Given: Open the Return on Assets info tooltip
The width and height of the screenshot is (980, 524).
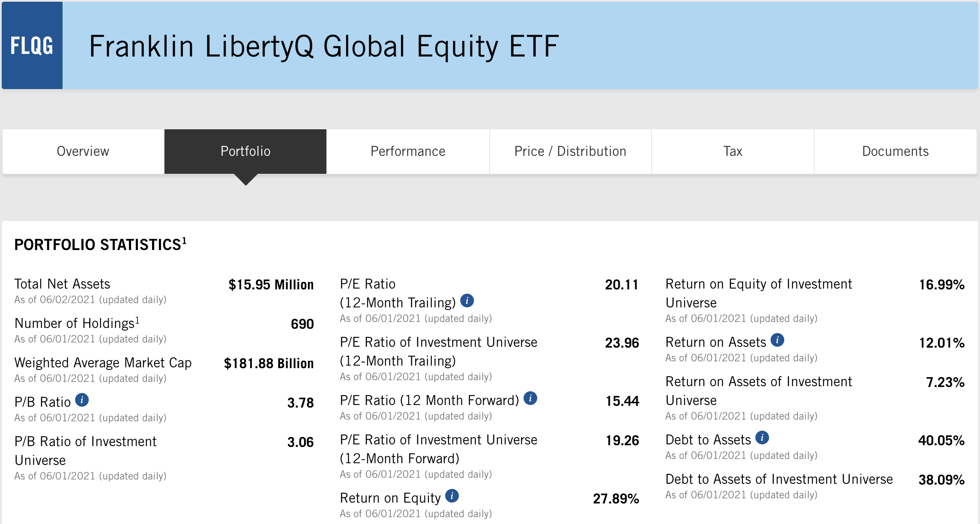Looking at the screenshot, I should [778, 341].
